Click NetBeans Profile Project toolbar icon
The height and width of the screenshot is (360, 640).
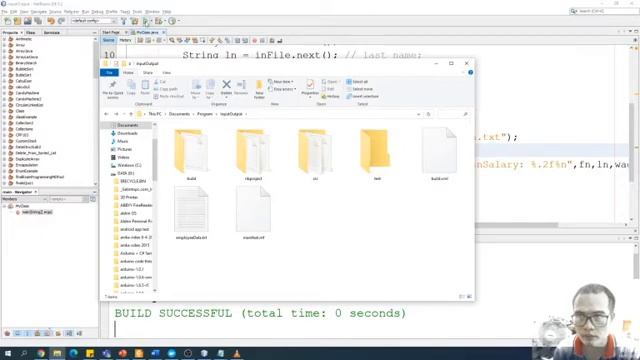pyautogui.click(x=172, y=21)
